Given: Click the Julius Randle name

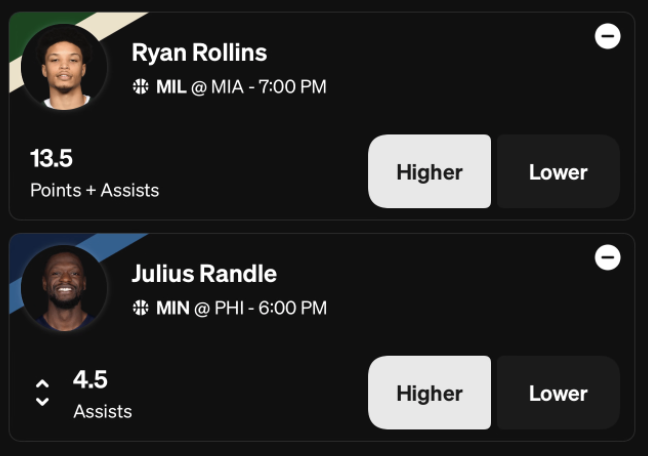Looking at the screenshot, I should [x=204, y=274].
